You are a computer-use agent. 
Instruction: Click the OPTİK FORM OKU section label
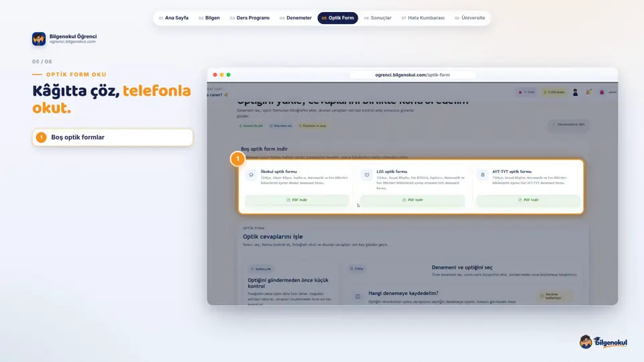(76, 74)
